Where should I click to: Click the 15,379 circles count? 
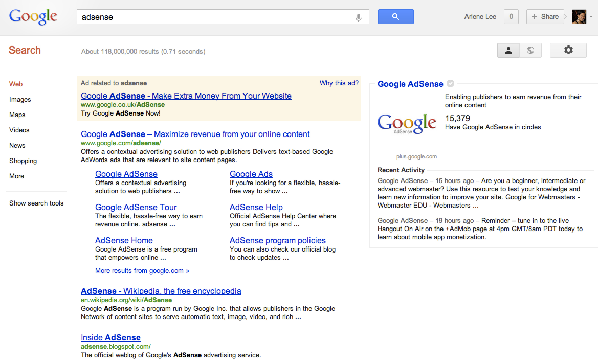[457, 118]
